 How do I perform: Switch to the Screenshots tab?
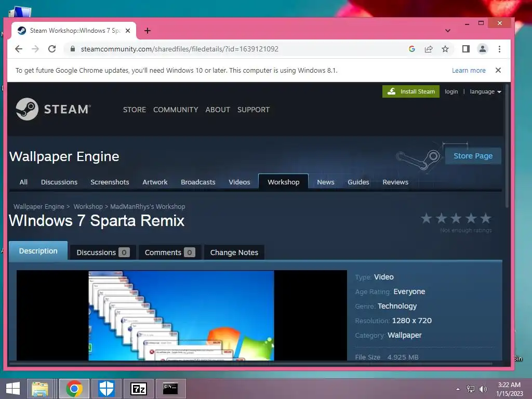(110, 182)
